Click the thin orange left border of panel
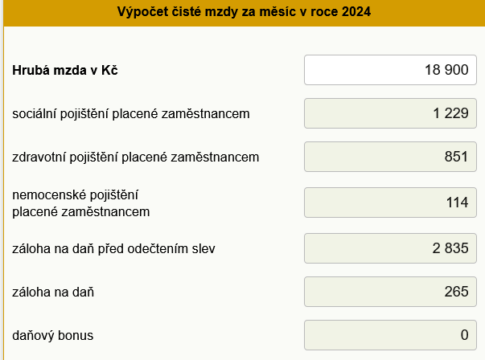 click(x=3, y=193)
